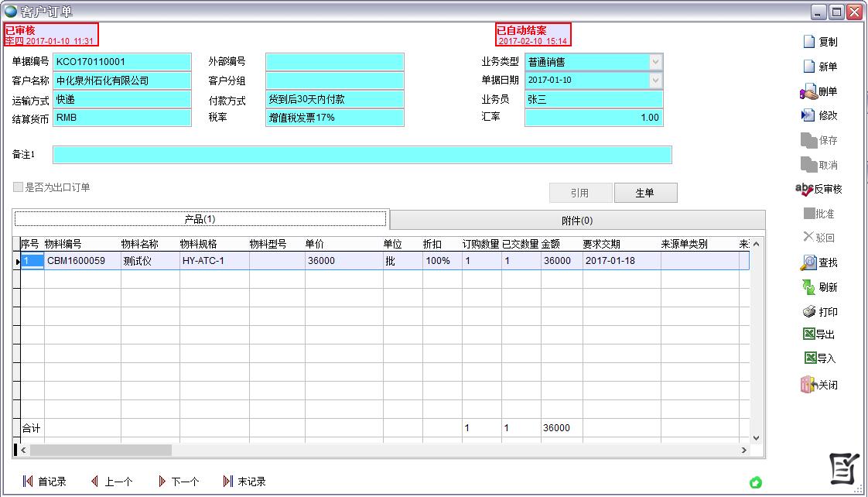Create a new order with 新单
Image resolution: width=868 pixels, height=497 pixels.
[809, 67]
